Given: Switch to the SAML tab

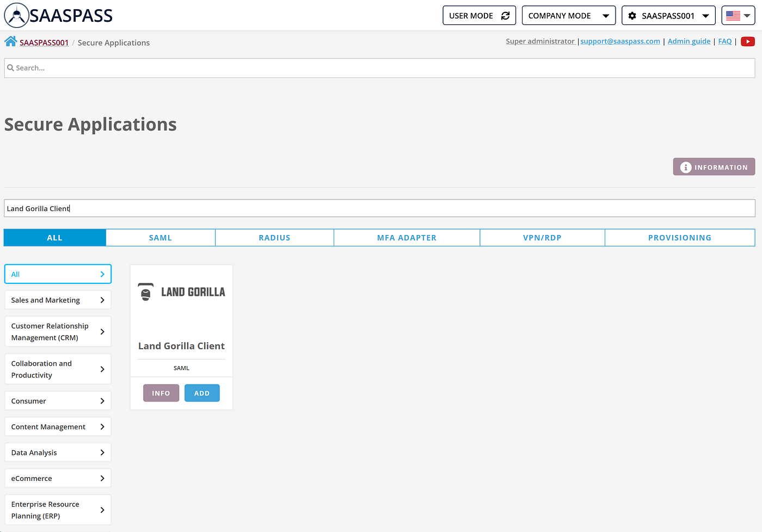Looking at the screenshot, I should pyautogui.click(x=161, y=238).
